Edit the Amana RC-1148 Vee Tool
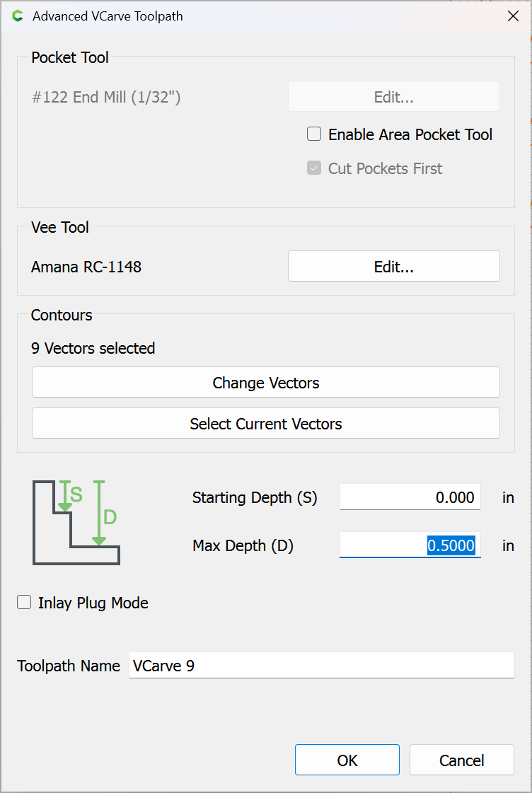 [393, 267]
